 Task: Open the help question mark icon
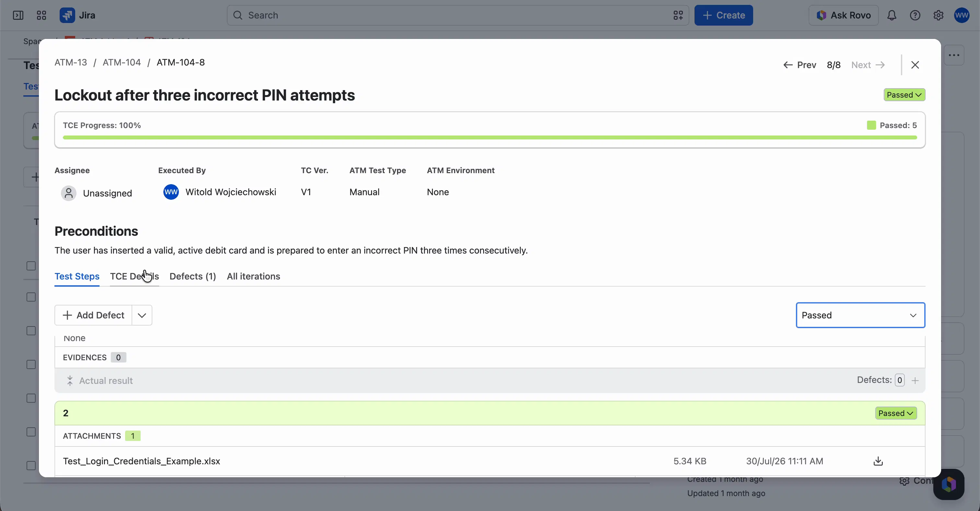pyautogui.click(x=915, y=15)
